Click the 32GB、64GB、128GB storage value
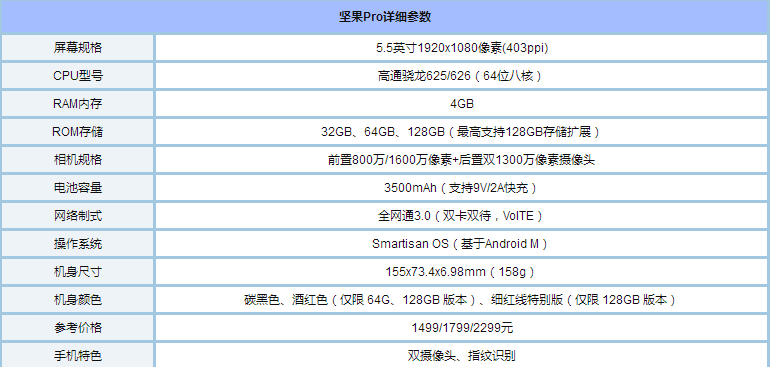The width and height of the screenshot is (770, 367). pos(462,132)
